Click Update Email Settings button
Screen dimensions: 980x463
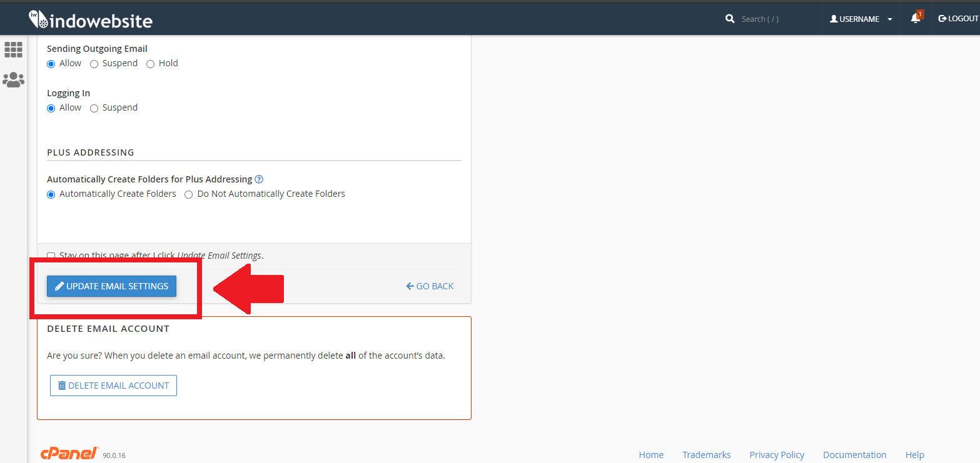111,286
